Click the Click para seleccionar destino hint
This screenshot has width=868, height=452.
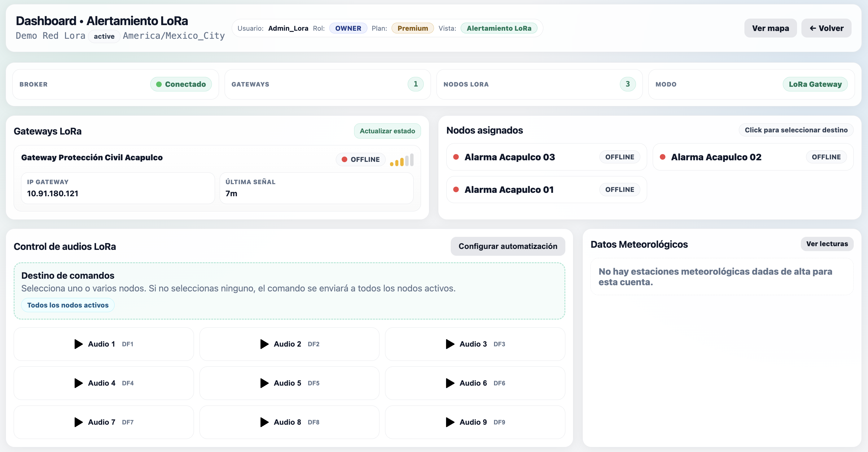(x=796, y=130)
